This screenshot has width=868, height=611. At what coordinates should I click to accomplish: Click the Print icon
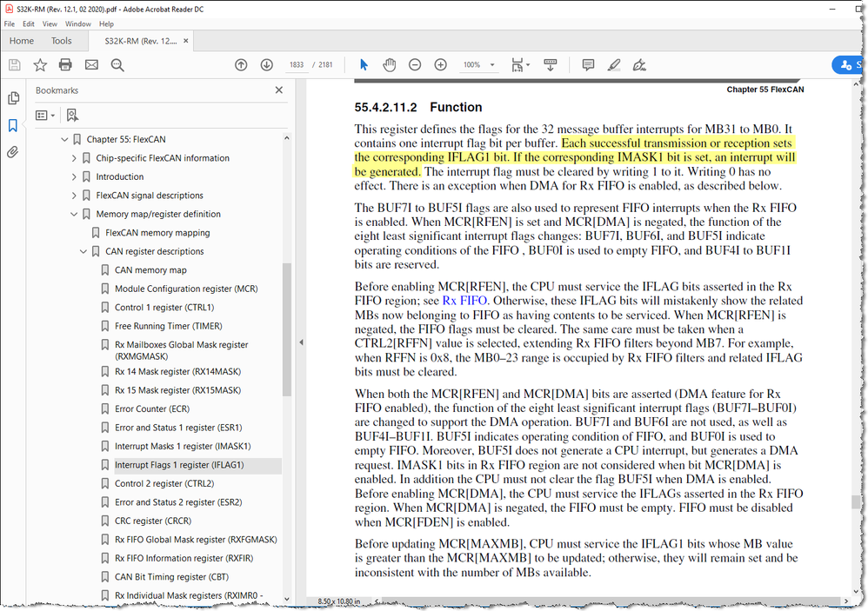point(65,64)
